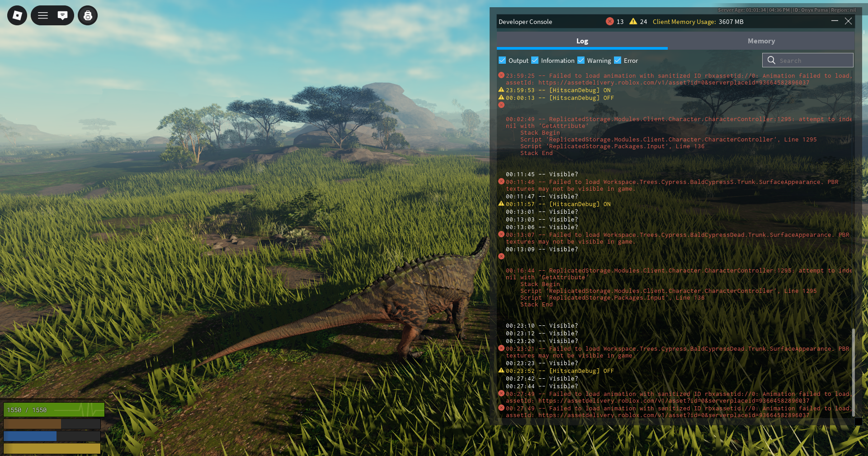Click the 00:13:09 Visible? log line
The width and height of the screenshot is (868, 456).
(542, 249)
